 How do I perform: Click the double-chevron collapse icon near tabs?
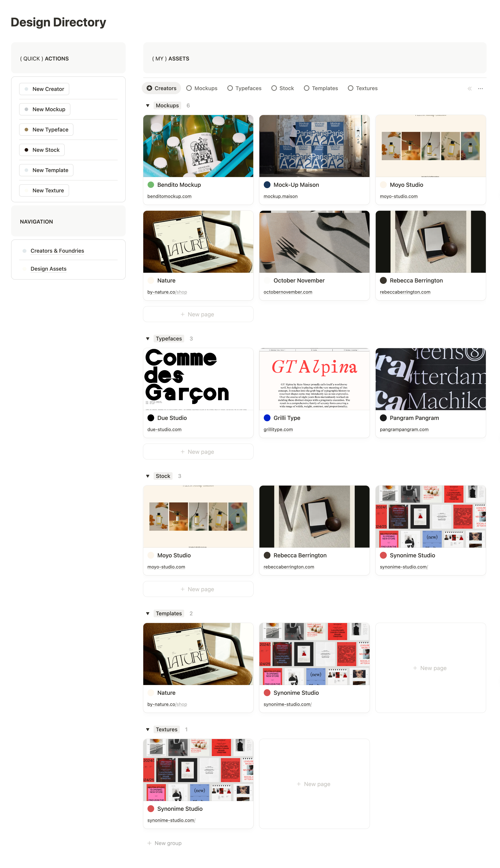pyautogui.click(x=469, y=89)
